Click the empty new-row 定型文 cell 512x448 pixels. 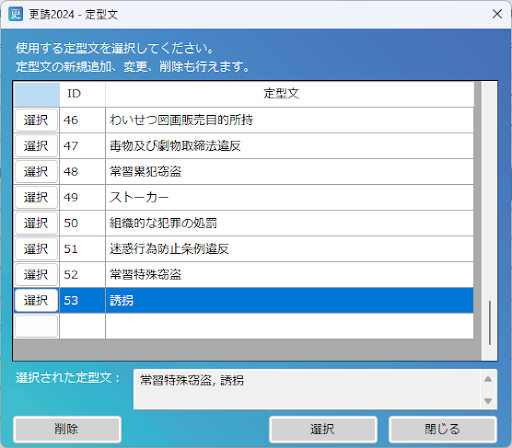tap(289, 326)
